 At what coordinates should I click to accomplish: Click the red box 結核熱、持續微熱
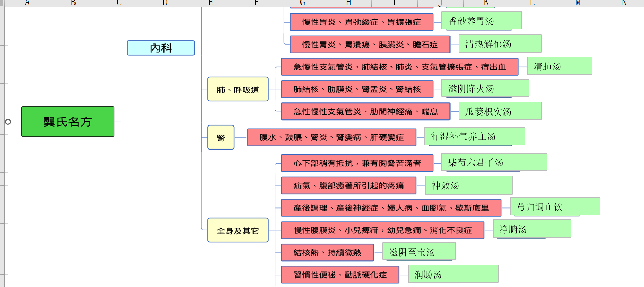tap(327, 252)
